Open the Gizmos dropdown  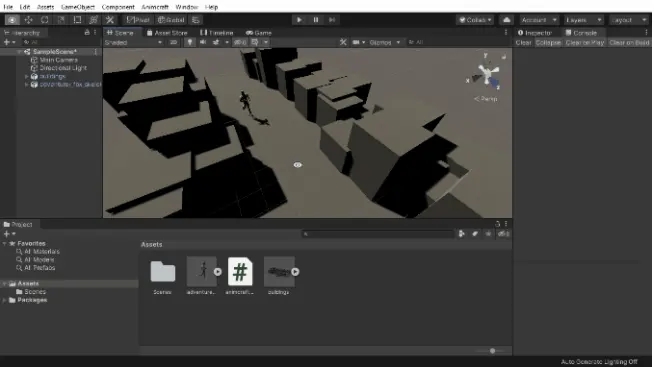click(x=385, y=42)
